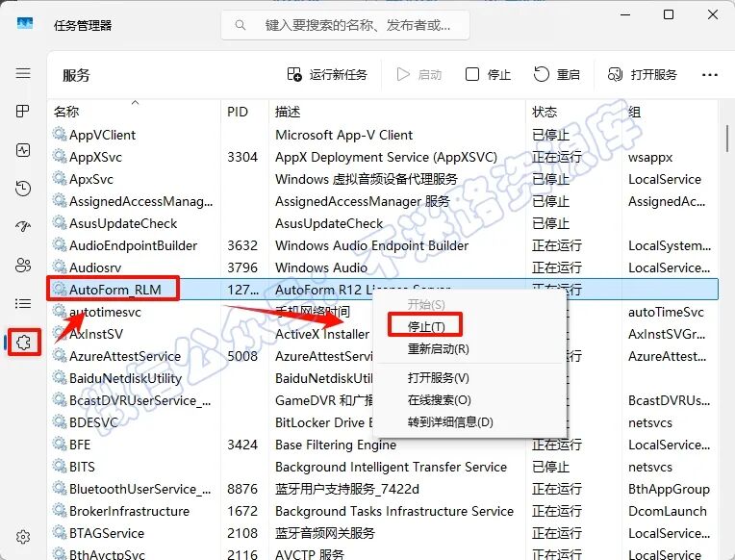Viewport: 735px width, 560px height.
Task: Select the BrokerInfrastructure service row
Action: click(x=383, y=511)
